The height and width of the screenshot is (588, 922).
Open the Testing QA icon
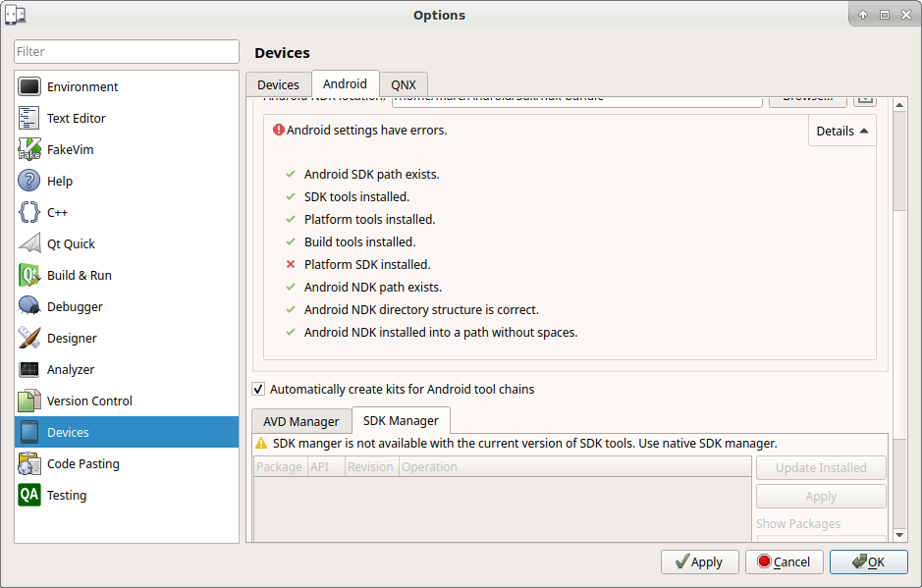coord(28,495)
